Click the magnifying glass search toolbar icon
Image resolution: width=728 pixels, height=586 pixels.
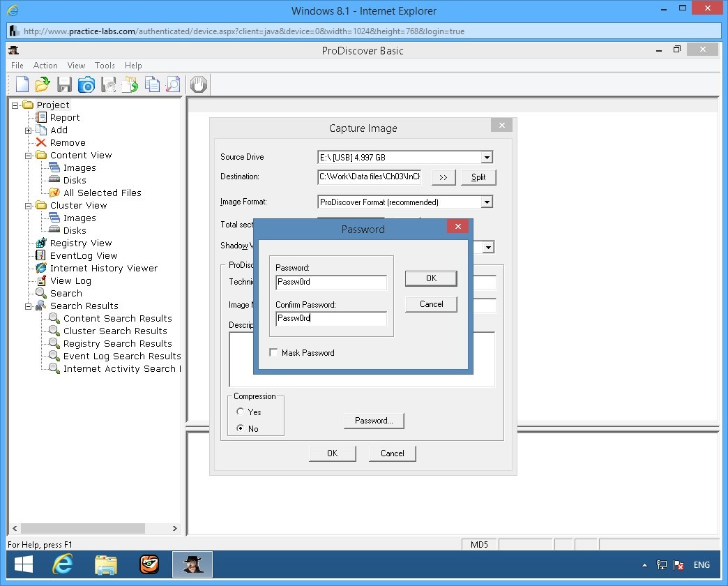click(x=173, y=84)
